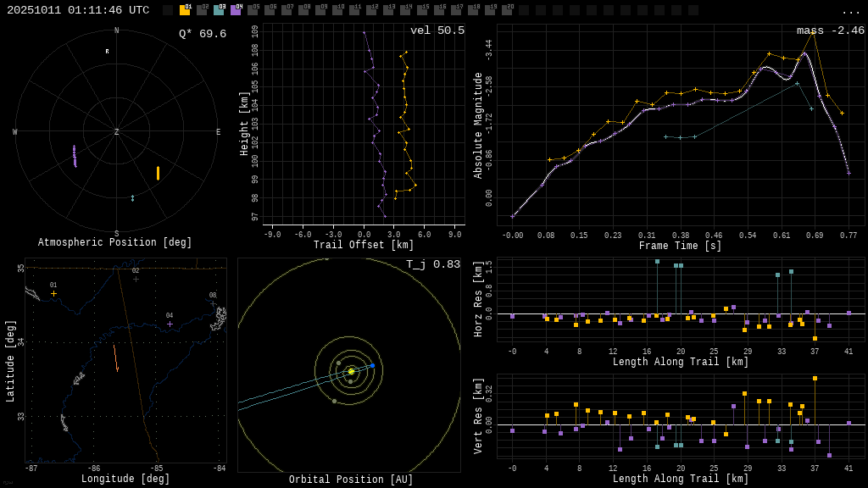
Task: Click the yellow trail on sky polar plot
Action: [158, 173]
